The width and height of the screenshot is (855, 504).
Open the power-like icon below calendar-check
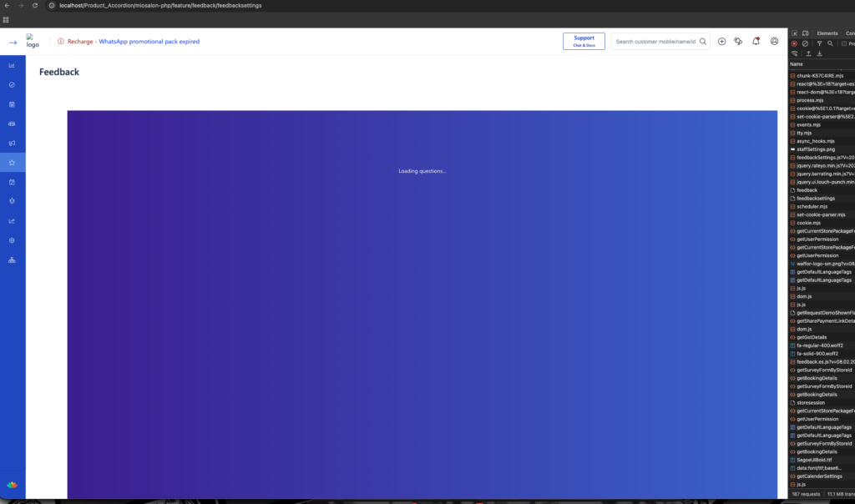click(x=12, y=201)
